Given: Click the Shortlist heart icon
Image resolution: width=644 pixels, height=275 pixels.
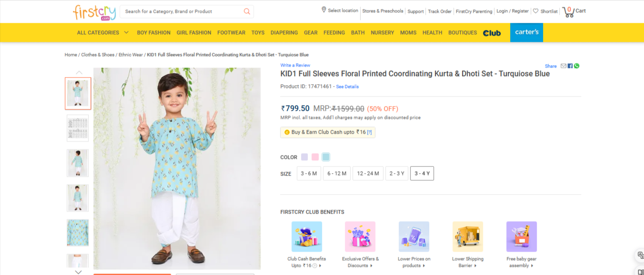Looking at the screenshot, I should [535, 11].
